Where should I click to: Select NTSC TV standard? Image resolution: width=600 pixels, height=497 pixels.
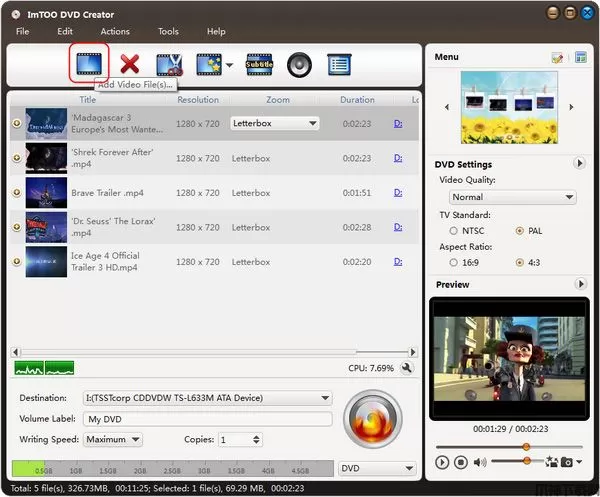pos(454,231)
